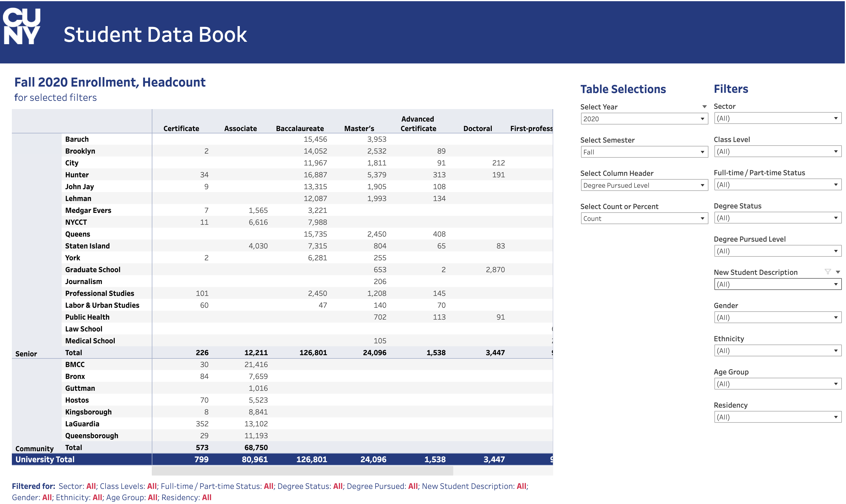Click the Fall 2020 Enrollment, Headcount heading

[110, 82]
